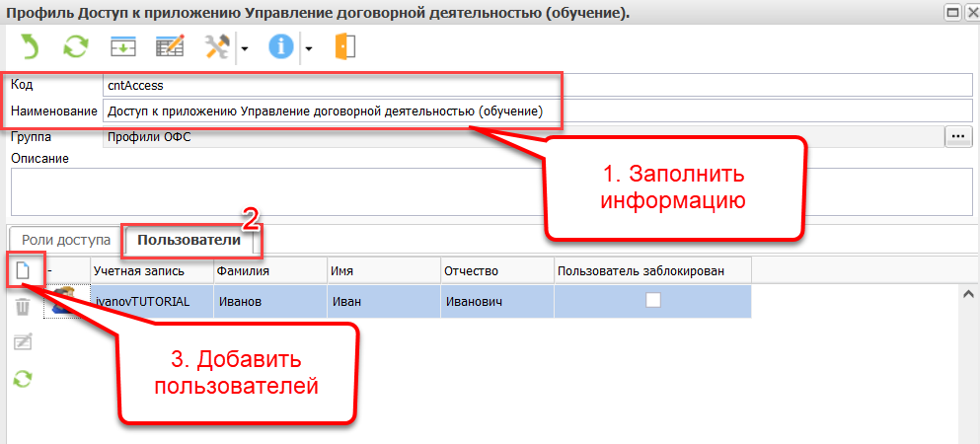Click the edit table icon with pencil
The width and height of the screenshot is (980, 444).
click(x=170, y=47)
